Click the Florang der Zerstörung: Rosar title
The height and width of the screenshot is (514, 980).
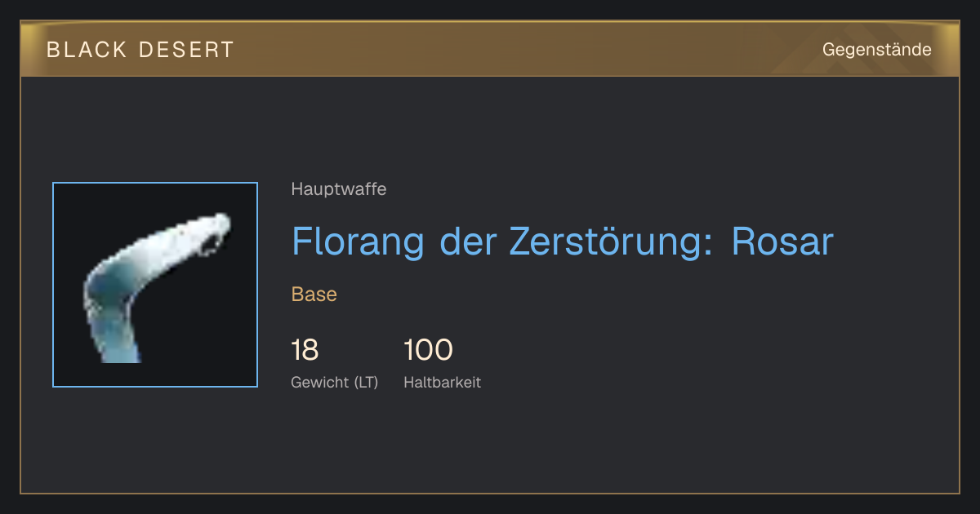pos(562,241)
